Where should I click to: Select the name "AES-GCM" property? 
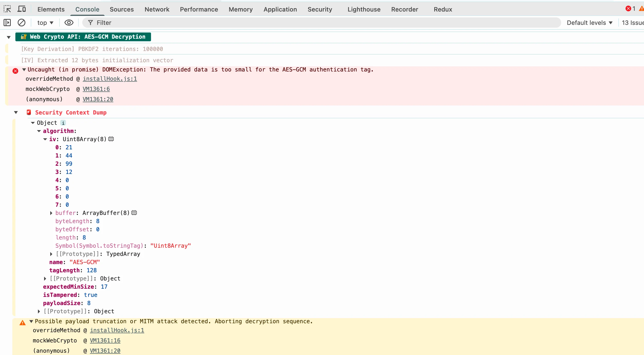click(x=74, y=262)
